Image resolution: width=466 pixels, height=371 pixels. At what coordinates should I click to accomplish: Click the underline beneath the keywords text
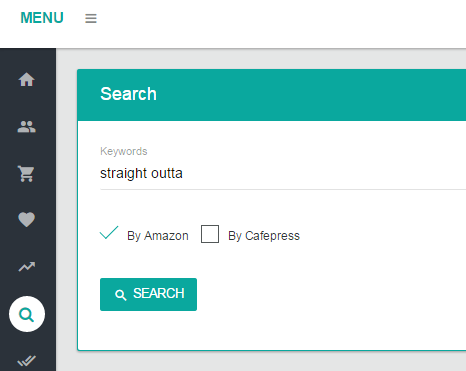click(283, 189)
